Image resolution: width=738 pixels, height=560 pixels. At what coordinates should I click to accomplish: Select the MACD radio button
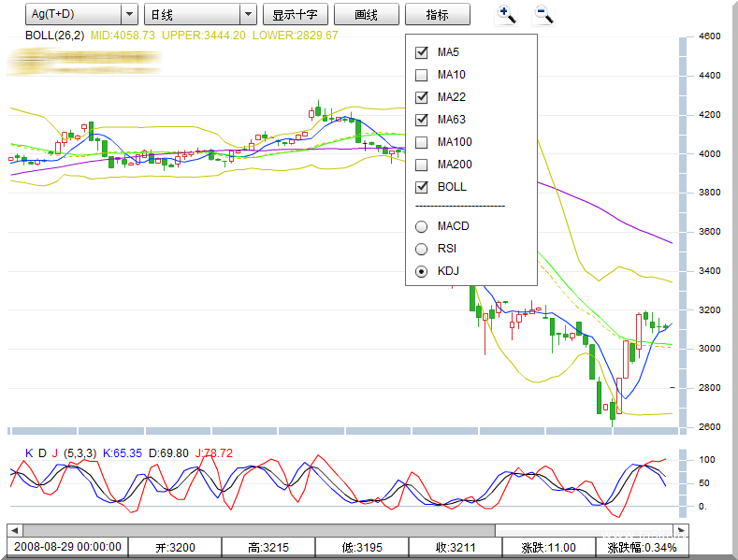pyautogui.click(x=421, y=226)
